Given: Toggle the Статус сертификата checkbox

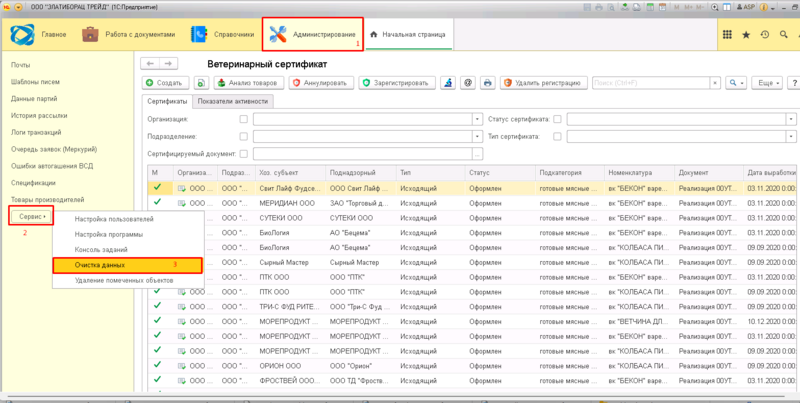Looking at the screenshot, I should pos(558,118).
